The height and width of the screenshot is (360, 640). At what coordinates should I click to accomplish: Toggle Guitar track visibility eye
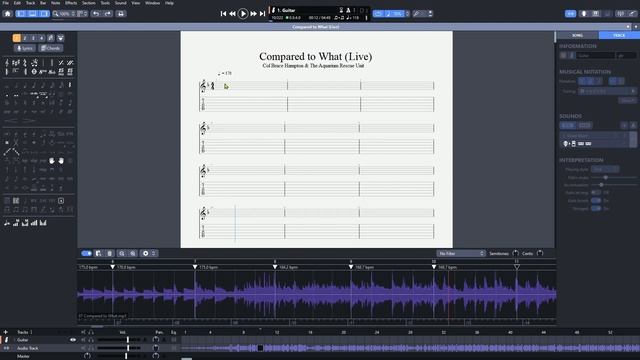[73, 340]
